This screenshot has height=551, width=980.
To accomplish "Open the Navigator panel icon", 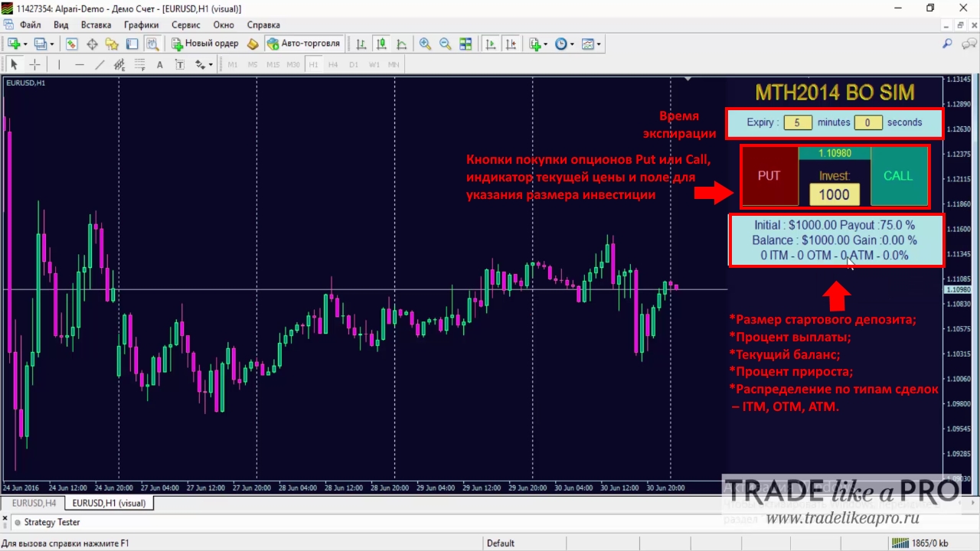I will click(112, 44).
